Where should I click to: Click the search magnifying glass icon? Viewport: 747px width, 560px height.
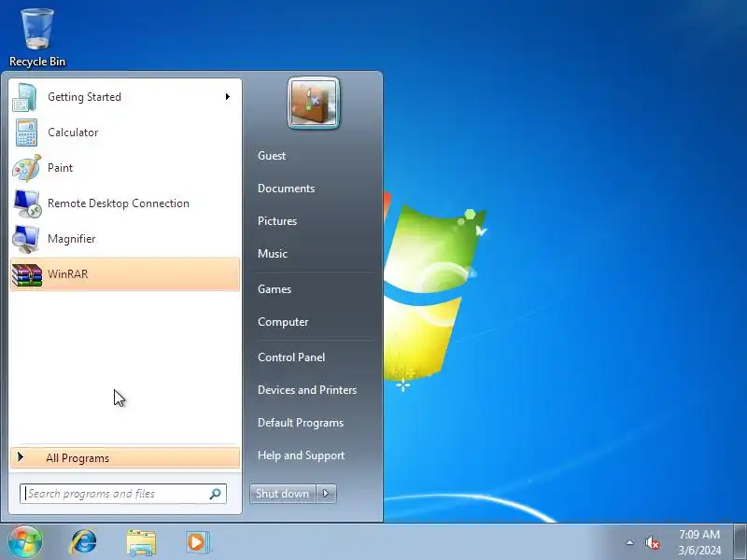tap(215, 494)
